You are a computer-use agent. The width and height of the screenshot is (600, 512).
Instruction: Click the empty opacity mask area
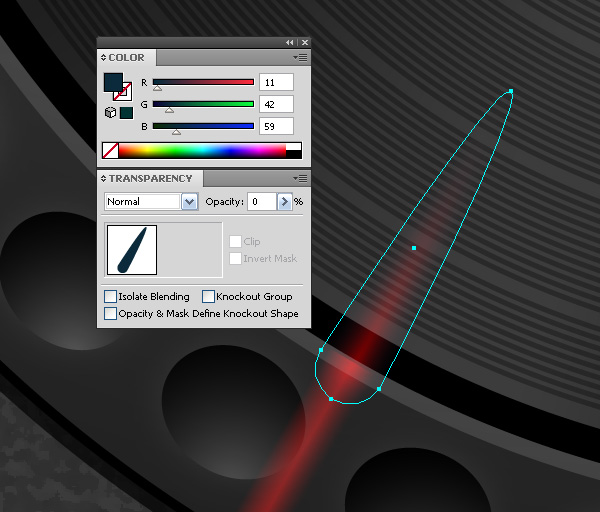(189, 250)
